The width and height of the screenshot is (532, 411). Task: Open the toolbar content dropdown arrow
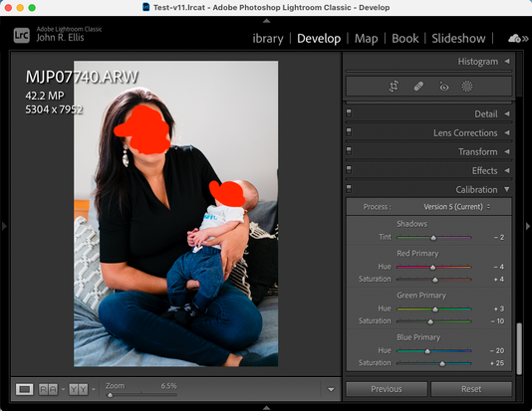331,390
